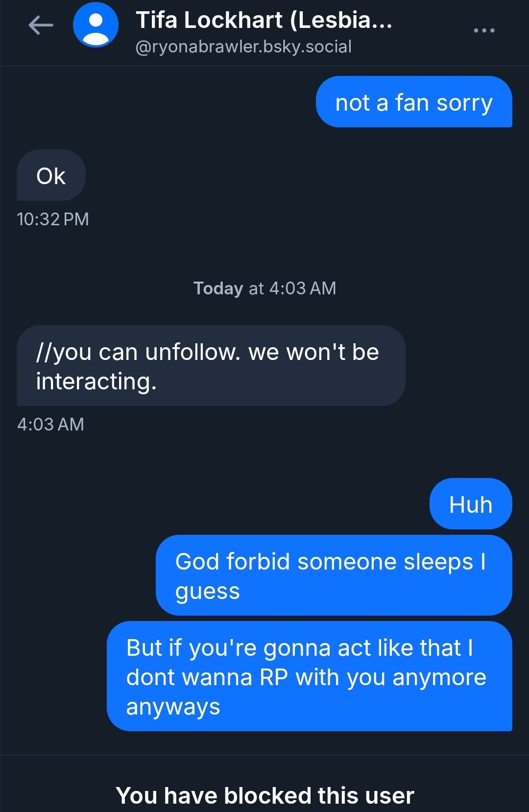Screen dimensions: 529x812
Task: Tap the "Today at 4:03 AM" date divider
Action: pyautogui.click(x=264, y=288)
